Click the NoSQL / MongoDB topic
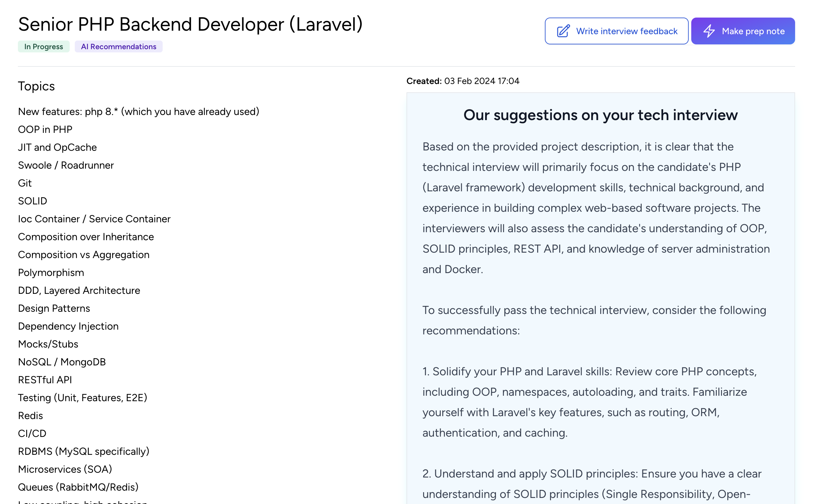 (62, 362)
